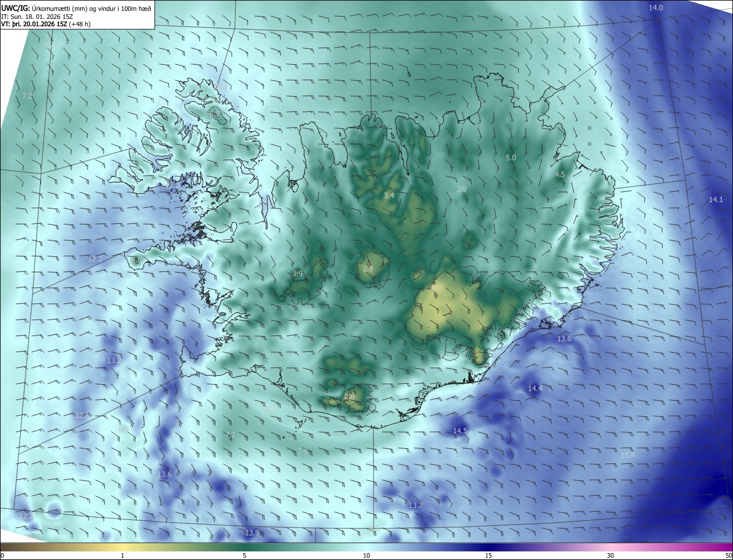Select the 14.4 value label
The image size is (733, 560).
click(x=535, y=388)
